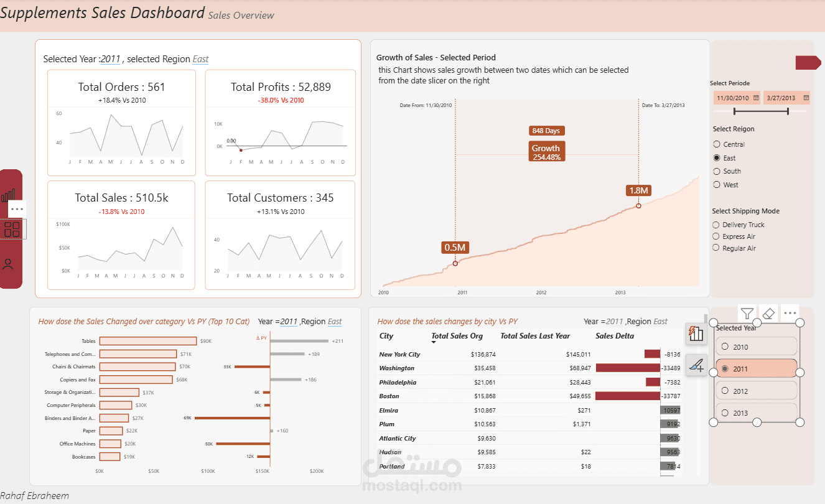This screenshot has height=504, width=825.
Task: Open the sort dropdown on Total Sales Org column
Action: (434, 343)
